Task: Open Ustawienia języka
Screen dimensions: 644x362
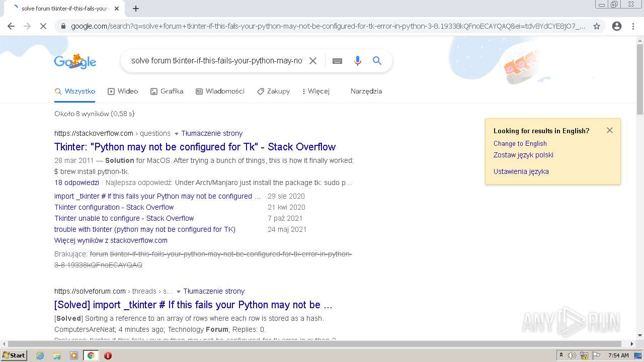Action: point(521,171)
